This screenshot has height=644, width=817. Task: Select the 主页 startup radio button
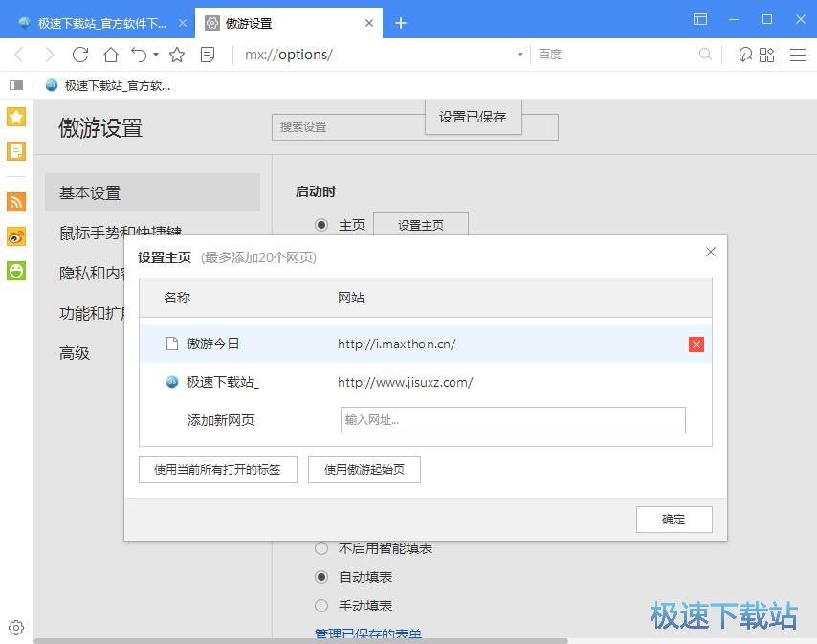point(321,225)
